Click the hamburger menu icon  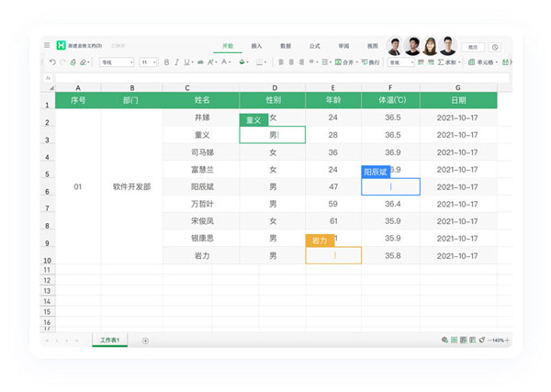(x=47, y=45)
